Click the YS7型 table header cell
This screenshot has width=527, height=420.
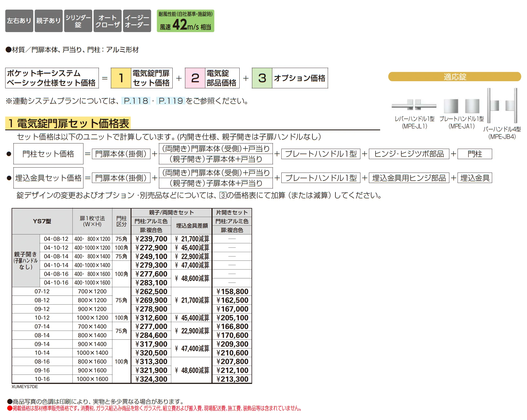click(42, 221)
